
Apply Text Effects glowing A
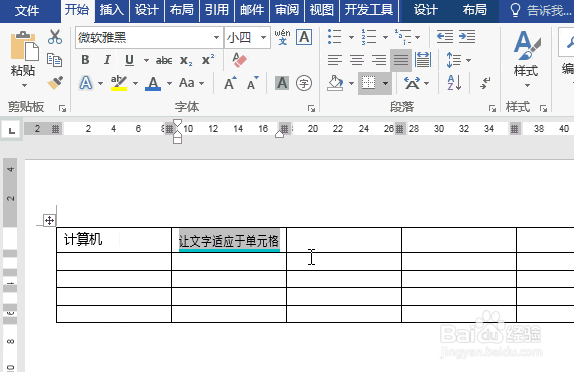point(86,83)
